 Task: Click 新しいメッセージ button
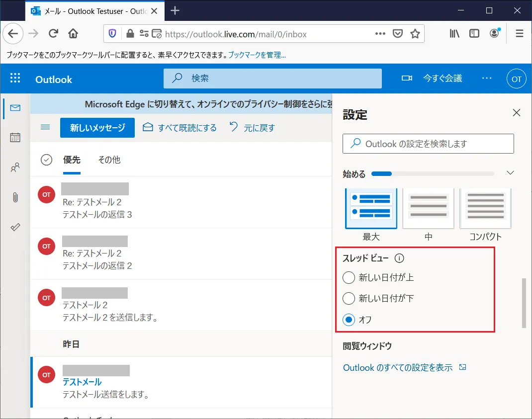click(x=97, y=128)
